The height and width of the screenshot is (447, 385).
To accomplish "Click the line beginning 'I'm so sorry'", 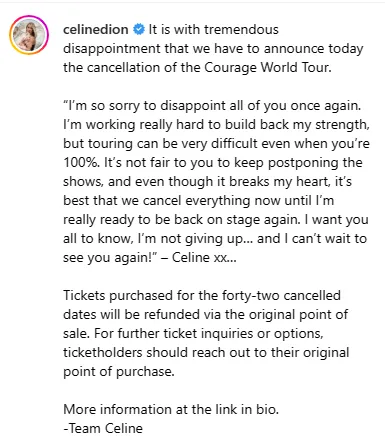I will click(212, 106).
